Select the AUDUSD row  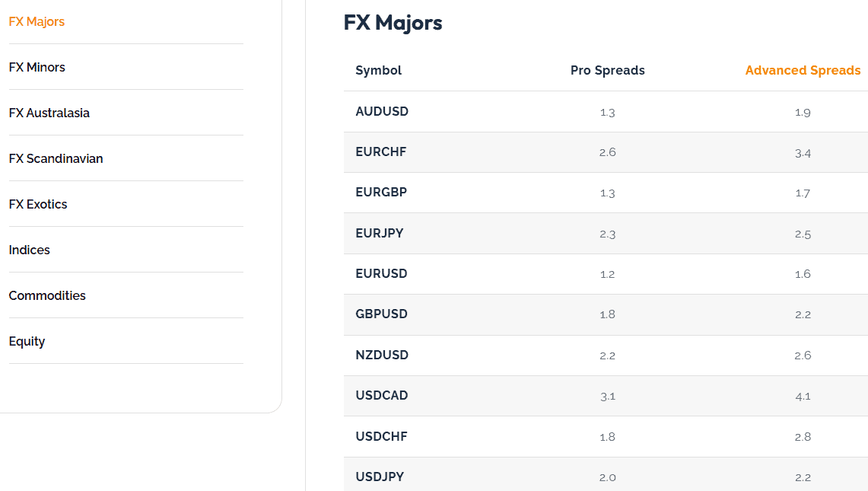pos(382,111)
